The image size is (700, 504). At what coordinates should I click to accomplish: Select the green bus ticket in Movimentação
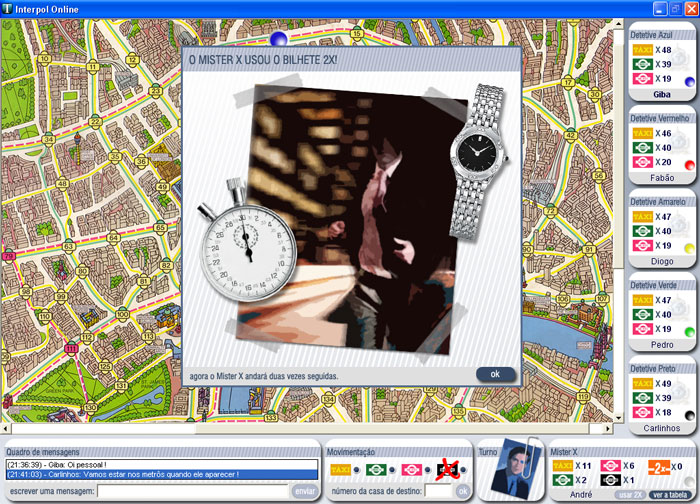coord(376,469)
